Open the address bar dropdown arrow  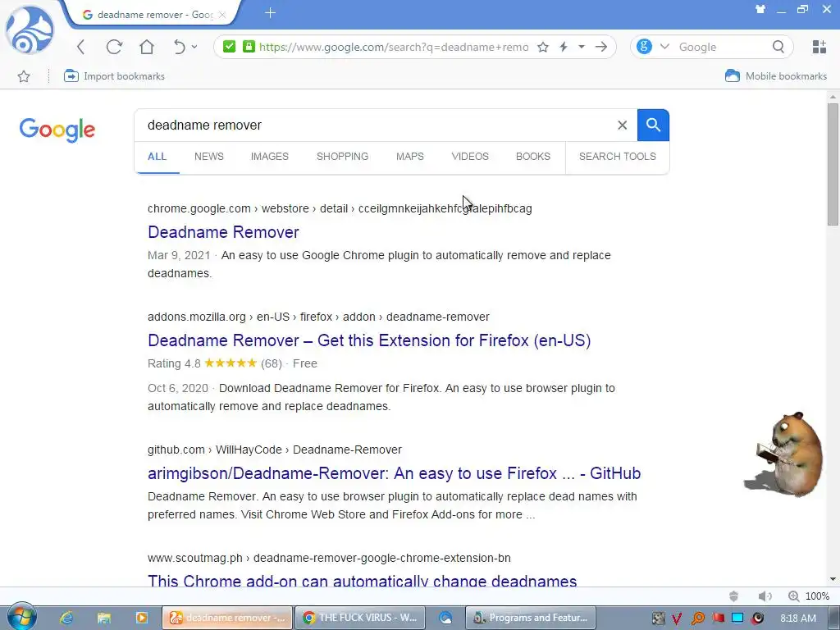(582, 47)
